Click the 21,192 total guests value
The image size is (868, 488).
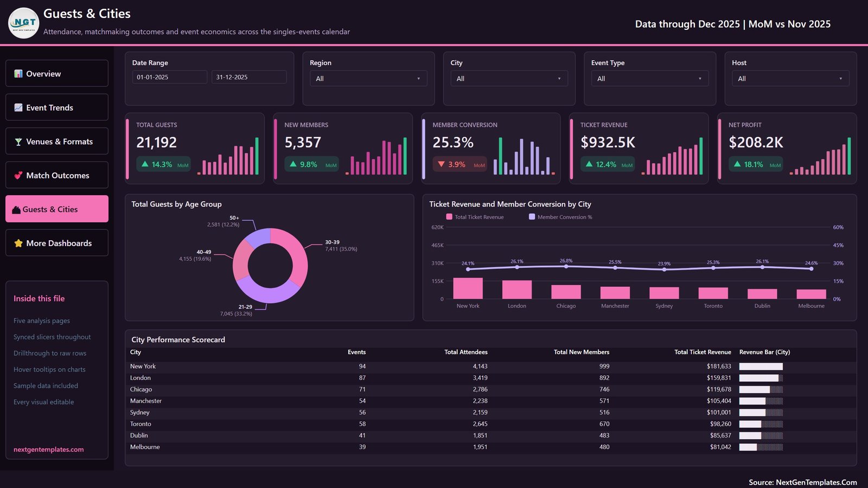156,143
